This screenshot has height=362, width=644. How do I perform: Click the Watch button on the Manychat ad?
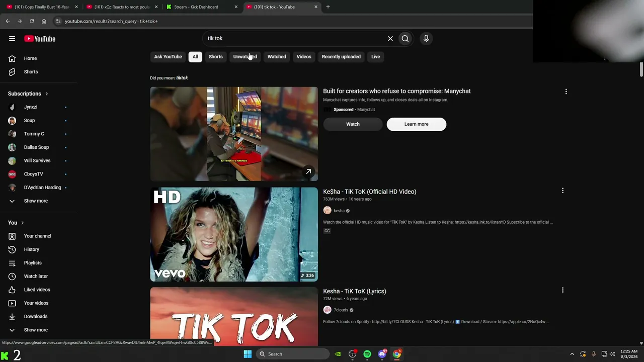[x=353, y=124]
